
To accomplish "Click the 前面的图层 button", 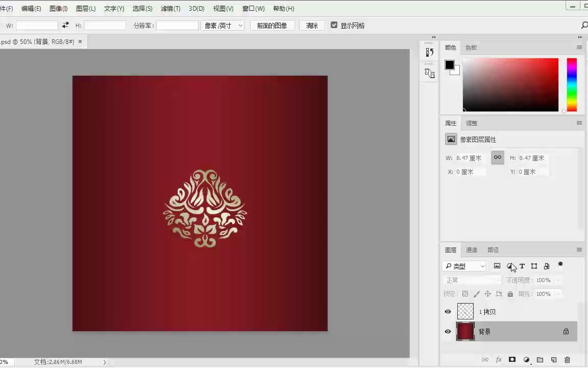I will tap(273, 26).
